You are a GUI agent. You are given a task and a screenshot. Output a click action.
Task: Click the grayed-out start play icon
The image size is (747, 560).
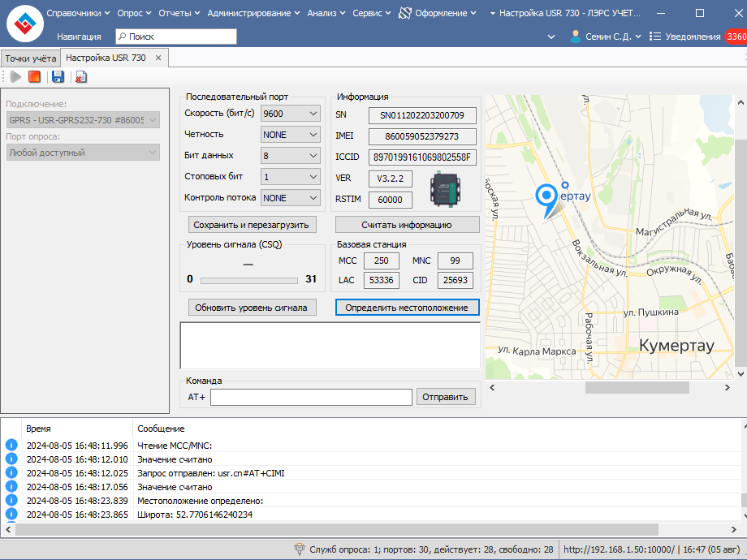(x=15, y=77)
